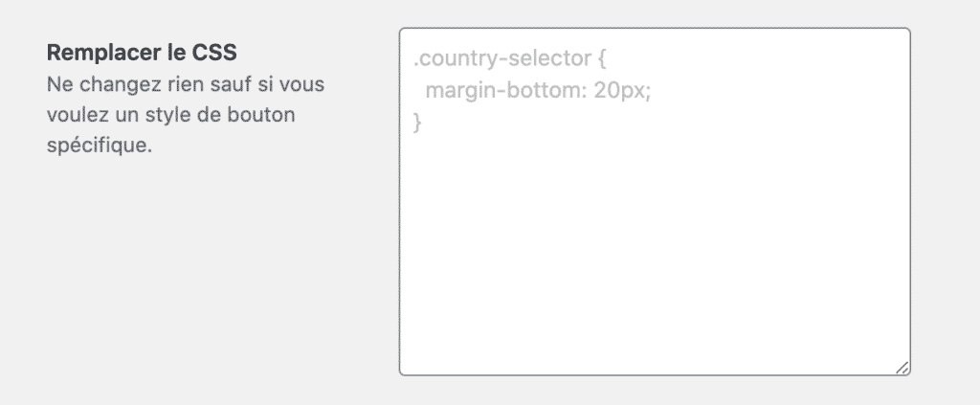Click the closing brace "}" placeholder line

[x=417, y=123]
